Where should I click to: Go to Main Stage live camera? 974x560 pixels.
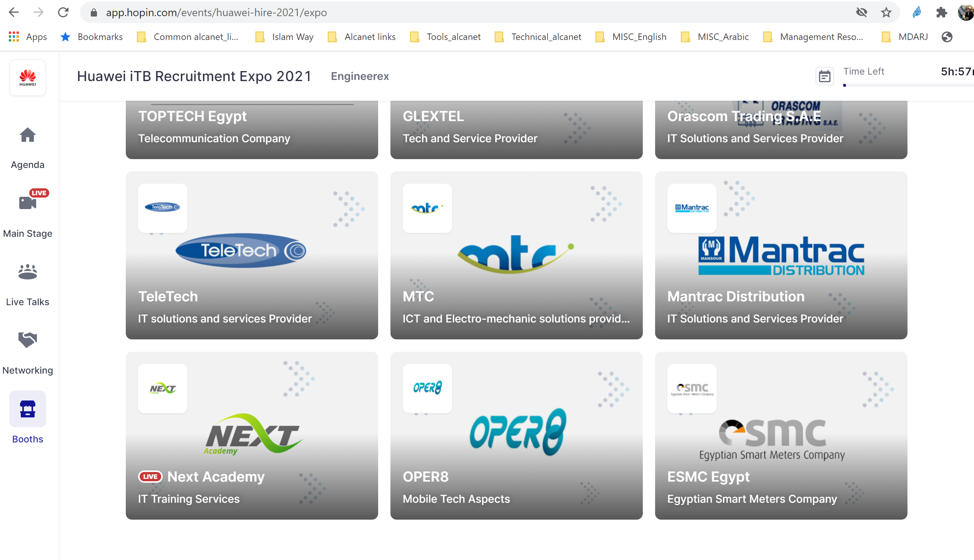[x=27, y=203]
